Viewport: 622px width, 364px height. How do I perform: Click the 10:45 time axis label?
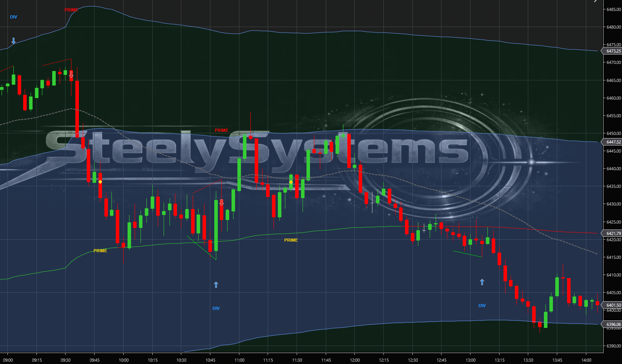(210, 360)
